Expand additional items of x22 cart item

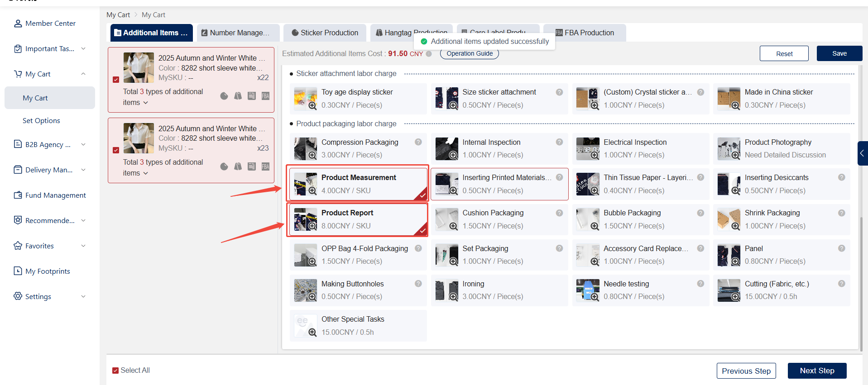tap(145, 103)
